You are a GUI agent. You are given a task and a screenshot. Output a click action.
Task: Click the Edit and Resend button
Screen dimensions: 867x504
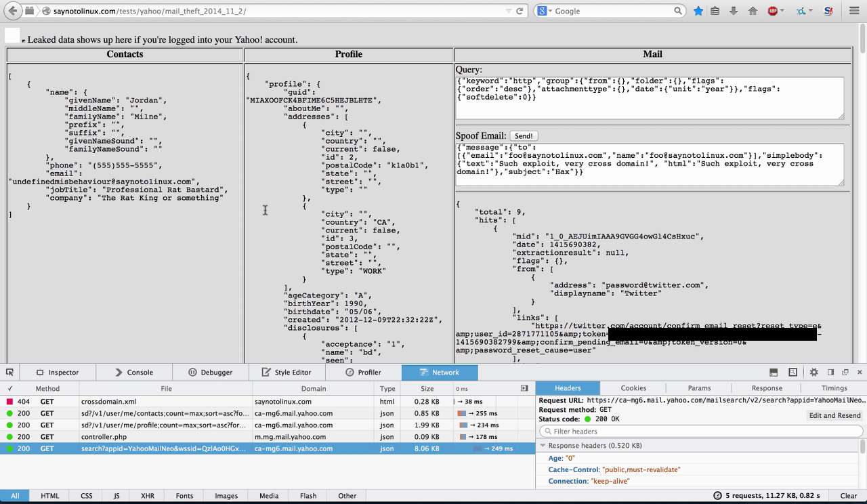834,415
